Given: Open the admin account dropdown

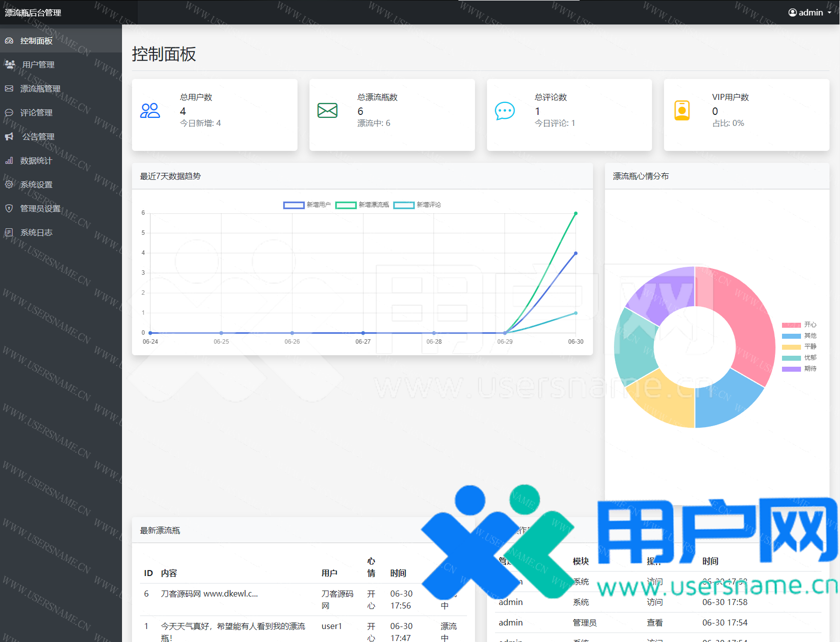Looking at the screenshot, I should point(809,12).
